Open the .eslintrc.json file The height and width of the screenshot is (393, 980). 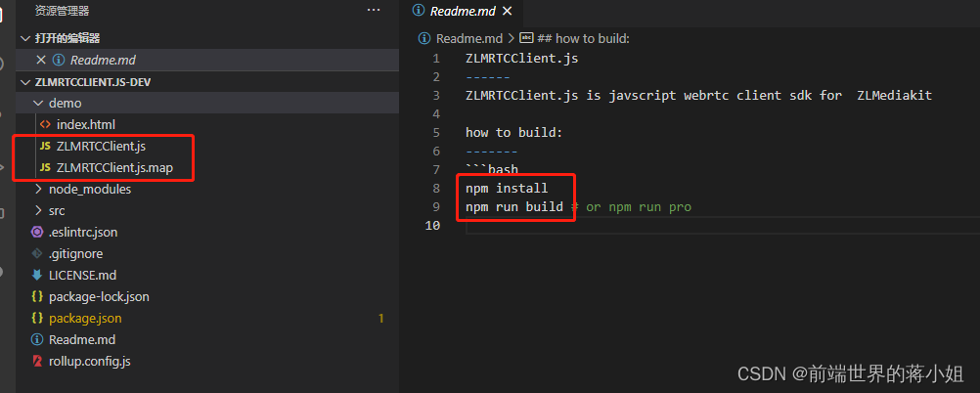(x=83, y=232)
